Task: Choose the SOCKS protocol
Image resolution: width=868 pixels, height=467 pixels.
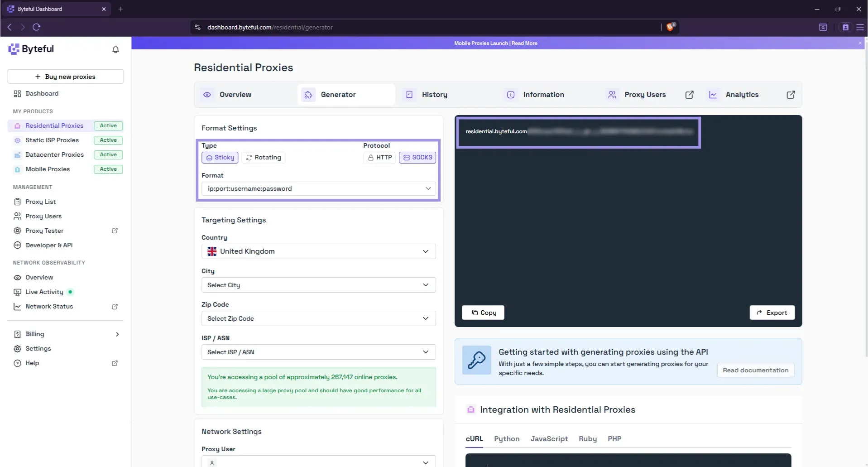Action: click(x=417, y=158)
